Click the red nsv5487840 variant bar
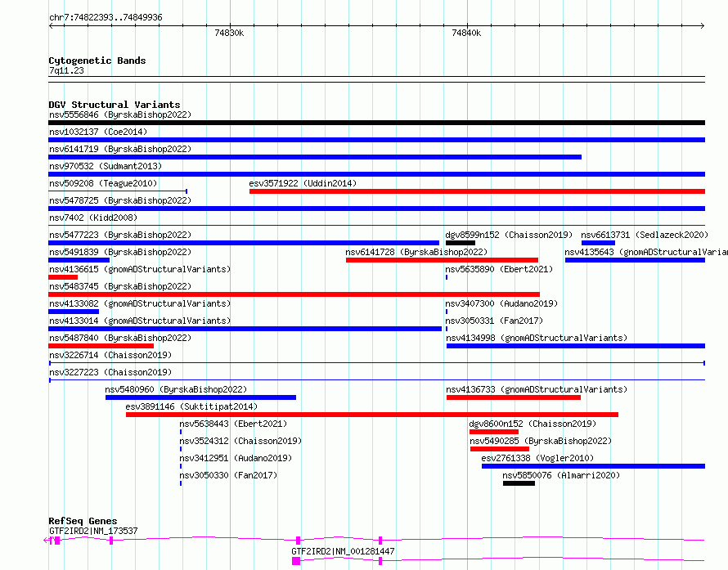 101,346
